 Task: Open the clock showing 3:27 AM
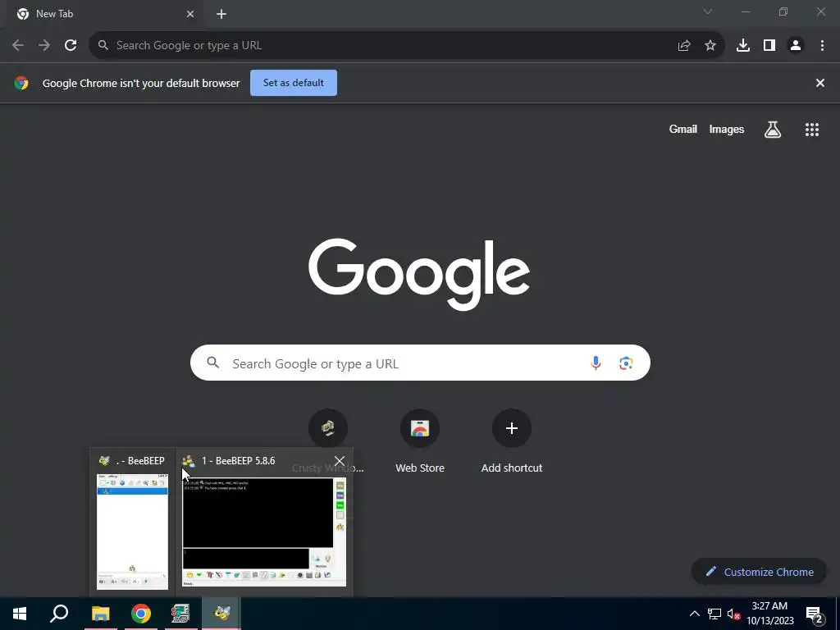pyautogui.click(x=769, y=614)
